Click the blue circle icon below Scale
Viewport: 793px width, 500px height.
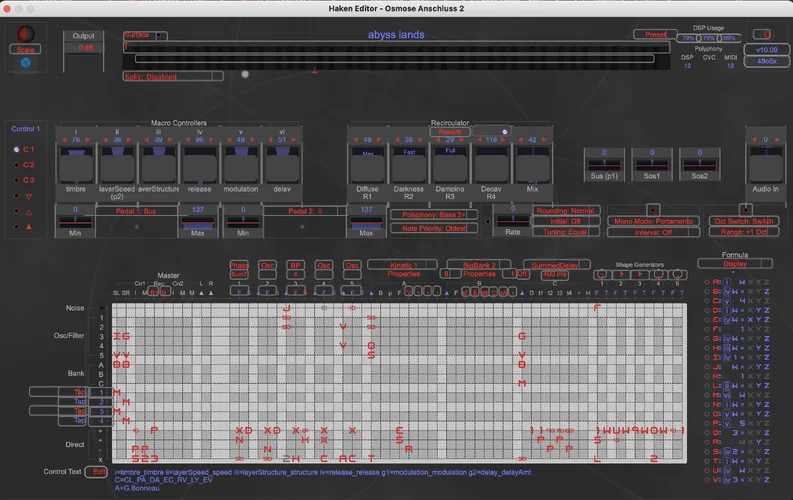(25, 63)
